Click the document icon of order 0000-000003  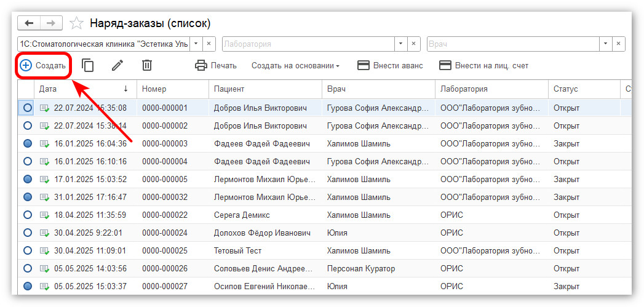(x=45, y=144)
